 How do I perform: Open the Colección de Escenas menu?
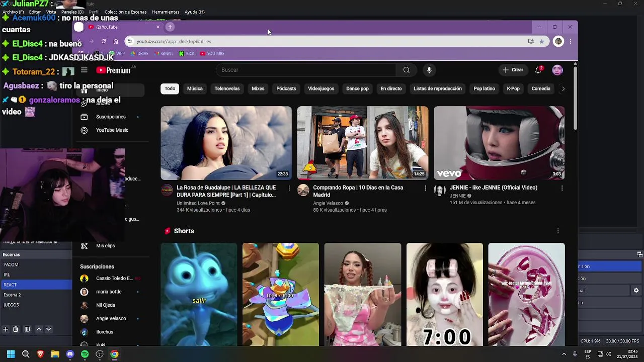pyautogui.click(x=126, y=12)
